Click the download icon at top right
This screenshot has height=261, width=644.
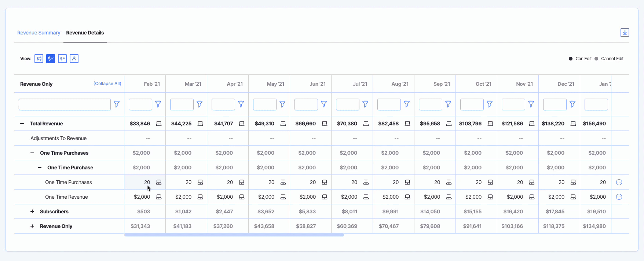[x=625, y=33]
